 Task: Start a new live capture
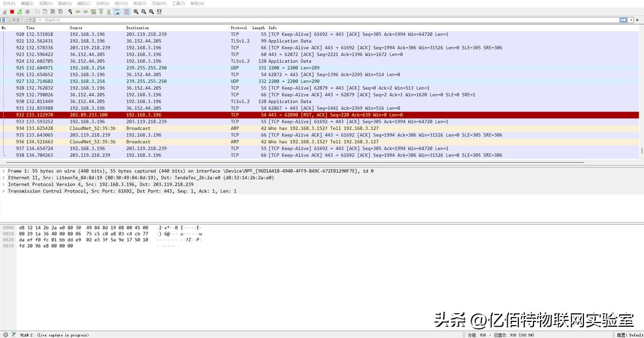click(x=4, y=11)
